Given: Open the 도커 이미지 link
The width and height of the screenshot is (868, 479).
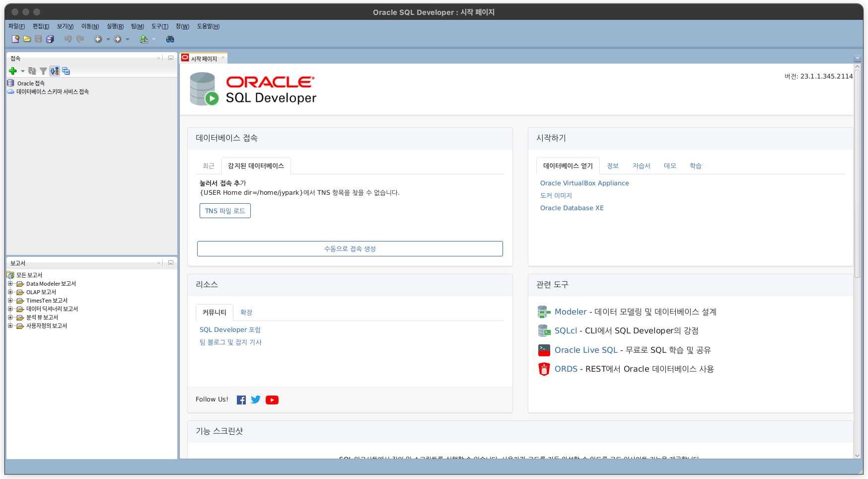Looking at the screenshot, I should click(x=556, y=196).
